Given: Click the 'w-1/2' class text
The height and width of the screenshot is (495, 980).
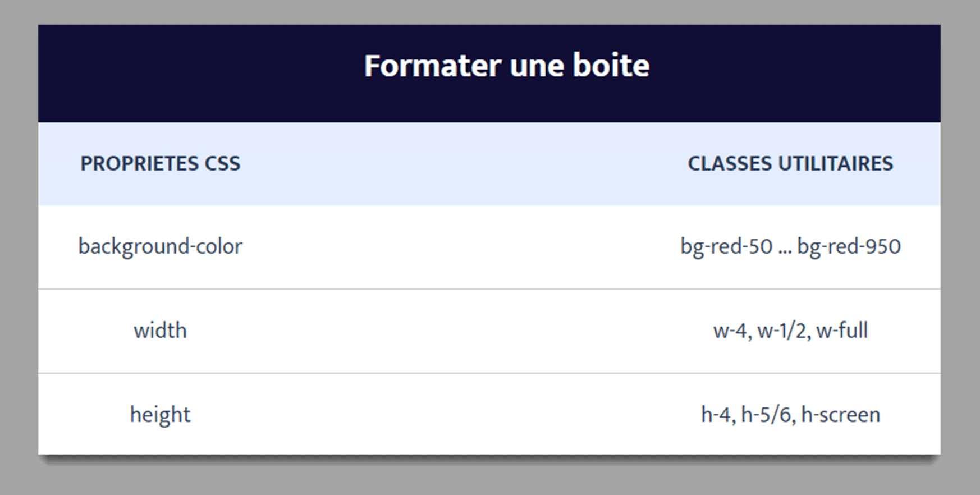Looking at the screenshot, I should pyautogui.click(x=782, y=331).
